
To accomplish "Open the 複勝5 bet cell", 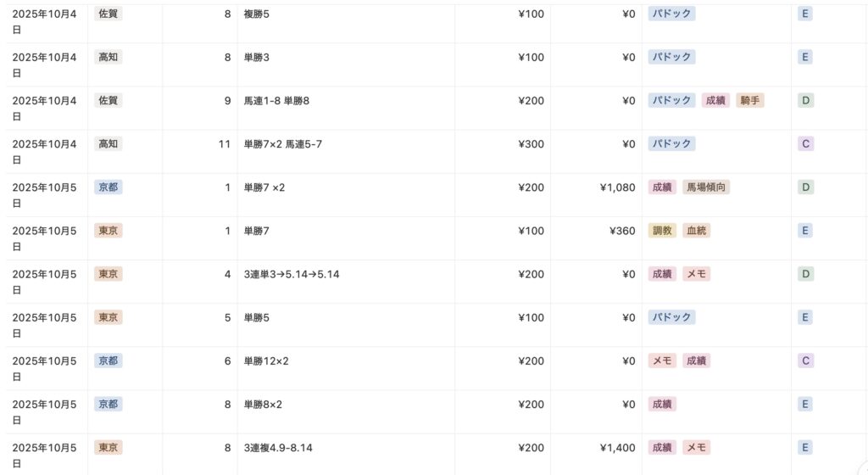I will click(x=257, y=14).
